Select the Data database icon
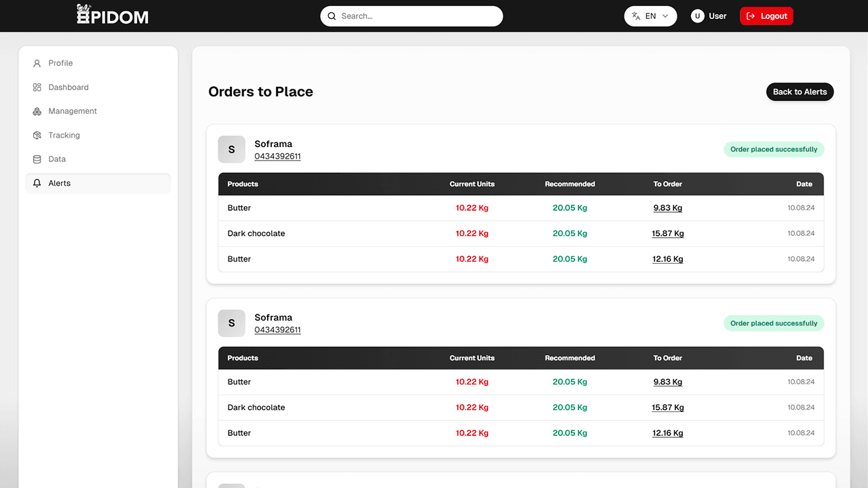 (37, 159)
